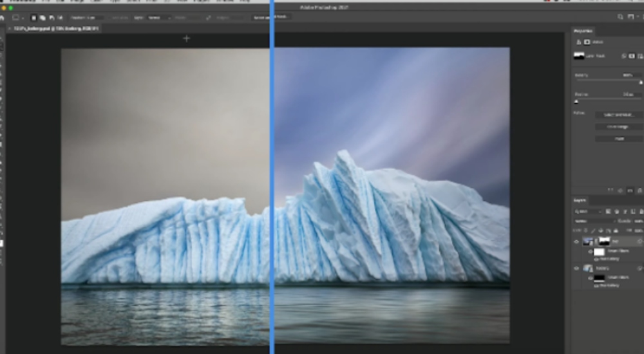Select the New Selection mode icon
Image resolution: width=644 pixels, height=354 pixels.
(x=34, y=17)
